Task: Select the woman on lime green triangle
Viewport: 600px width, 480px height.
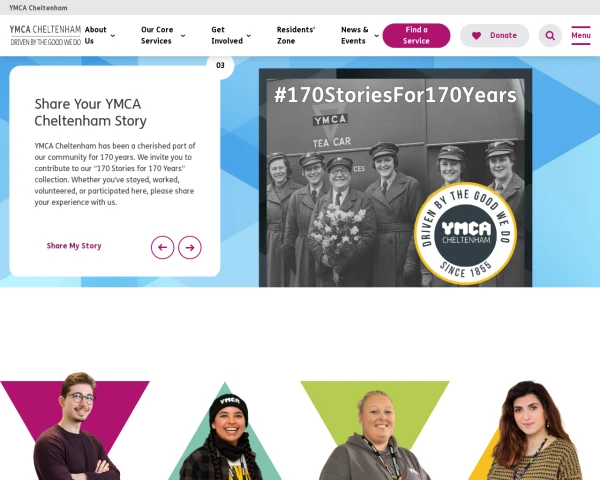Action: point(374,436)
